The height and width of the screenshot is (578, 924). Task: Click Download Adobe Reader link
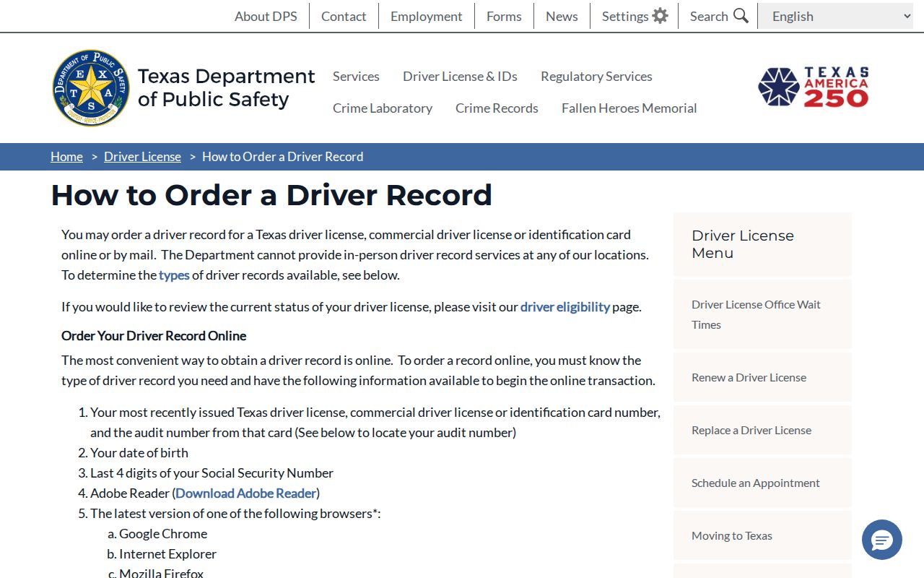pyautogui.click(x=246, y=493)
